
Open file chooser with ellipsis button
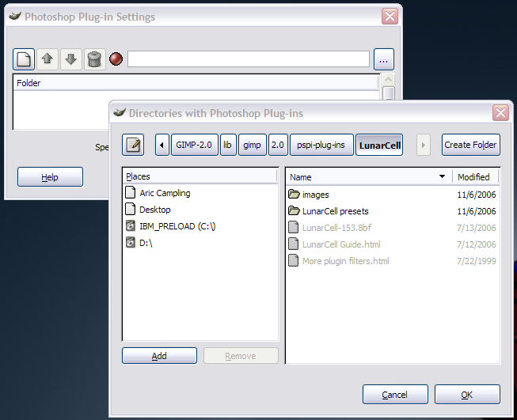[384, 59]
